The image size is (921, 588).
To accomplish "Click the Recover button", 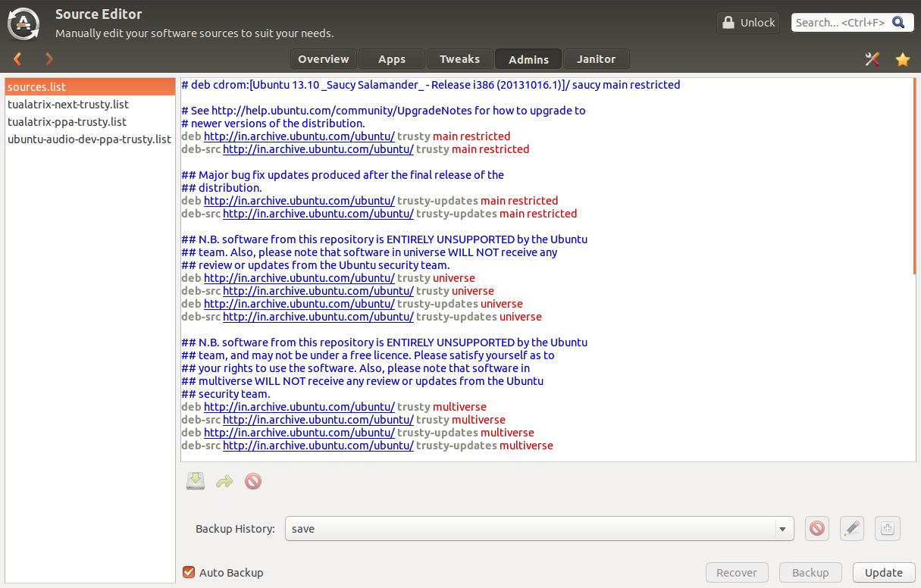I will coord(737,572).
